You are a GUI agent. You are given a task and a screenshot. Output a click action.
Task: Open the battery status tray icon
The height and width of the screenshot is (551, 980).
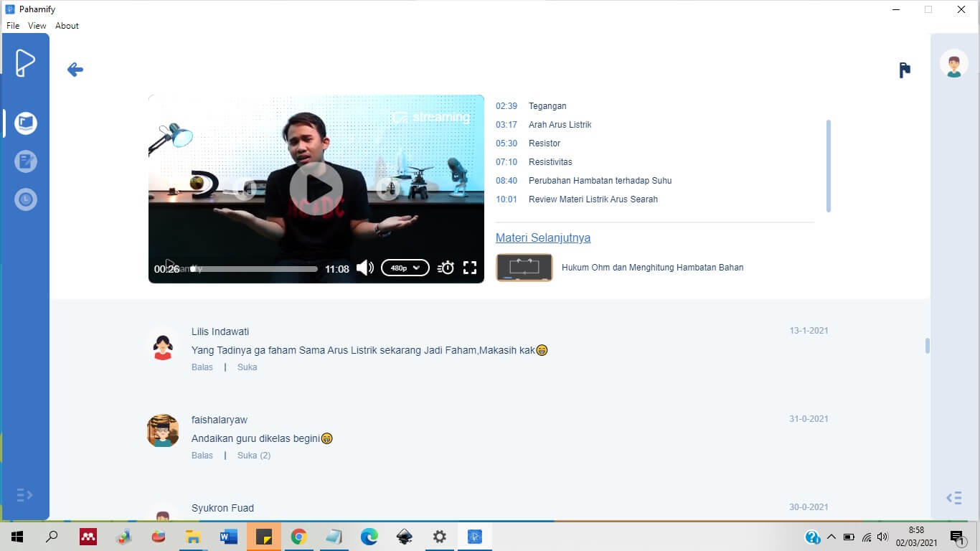849,537
